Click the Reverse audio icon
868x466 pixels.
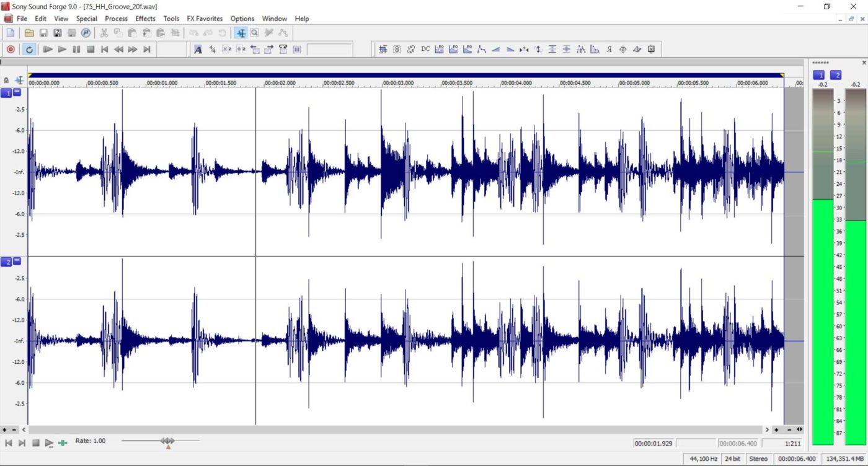(x=608, y=49)
